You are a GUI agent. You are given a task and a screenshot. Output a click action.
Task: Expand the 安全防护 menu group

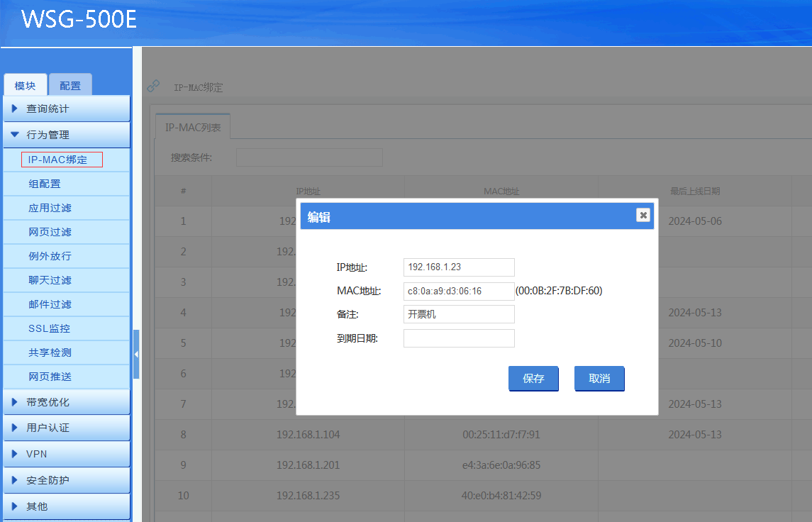67,480
